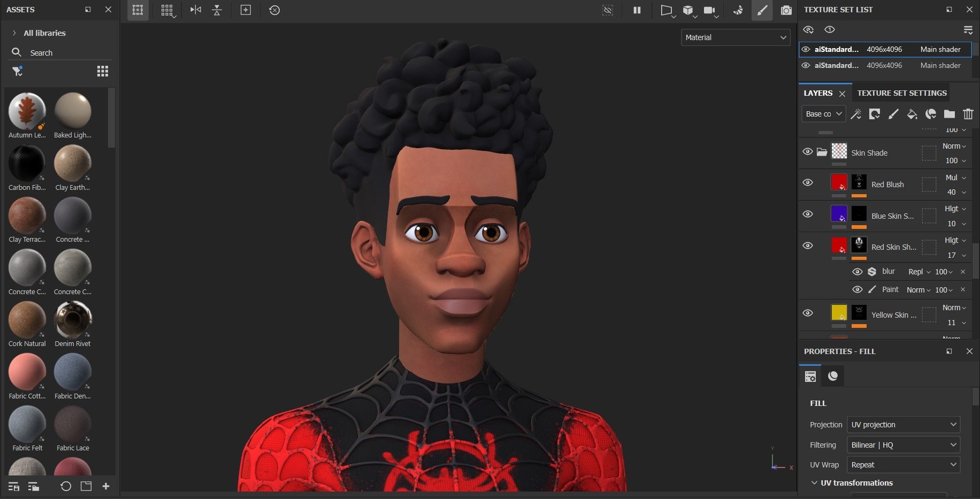
Task: Select Blue Skin layer blue color swatch
Action: pyautogui.click(x=839, y=214)
